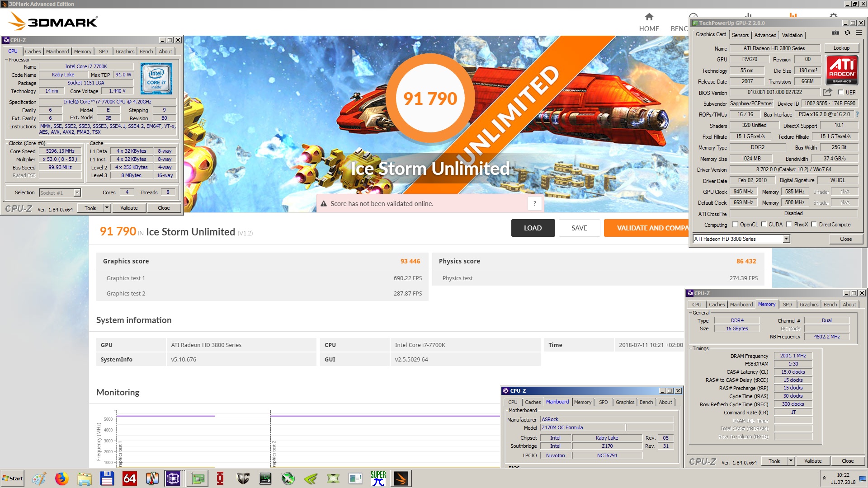Click the LOAD button in 3DMark
Viewport: 868px width, 488px height.
pos(533,228)
